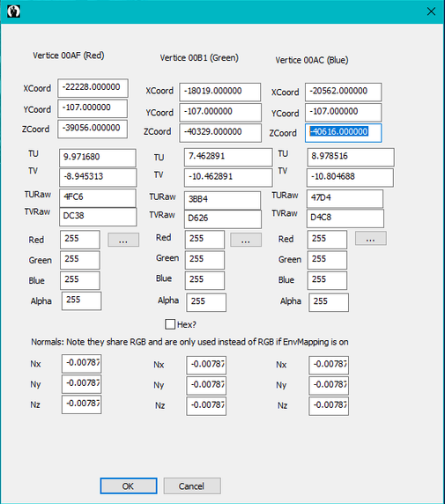Edit Nz normal field of Vertice 00AC column

tap(329, 406)
